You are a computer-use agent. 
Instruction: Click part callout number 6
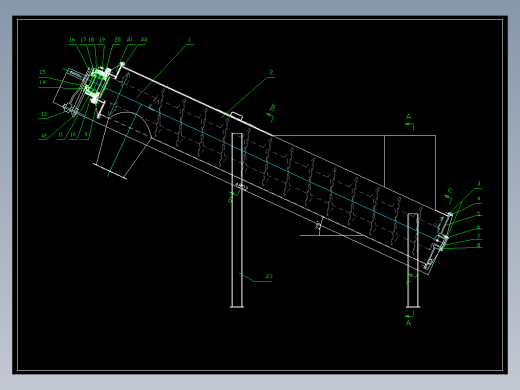(479, 228)
